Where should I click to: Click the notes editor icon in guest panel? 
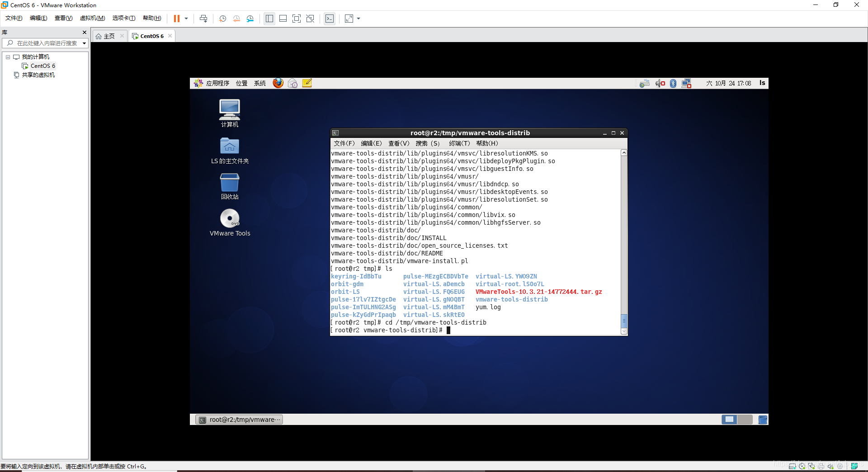coord(307,83)
